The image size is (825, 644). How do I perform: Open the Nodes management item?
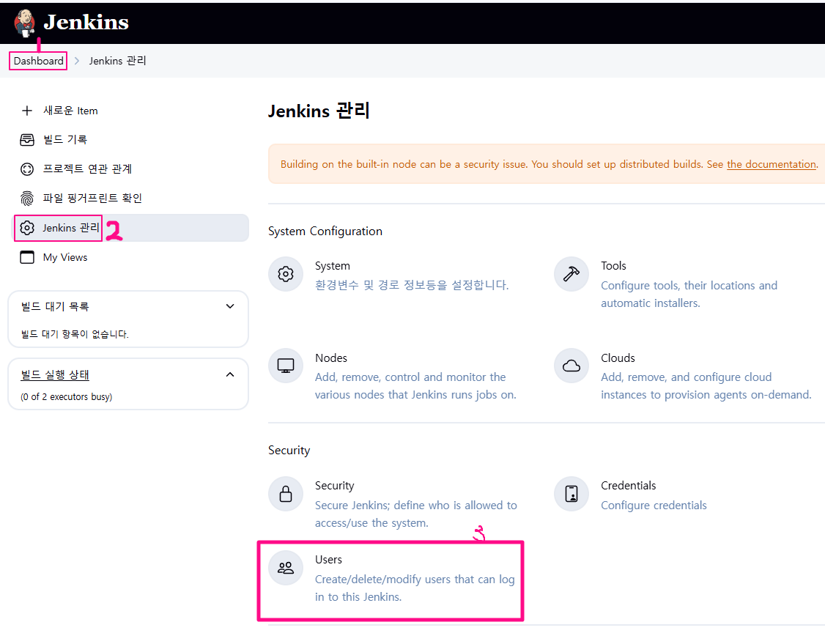(331, 358)
